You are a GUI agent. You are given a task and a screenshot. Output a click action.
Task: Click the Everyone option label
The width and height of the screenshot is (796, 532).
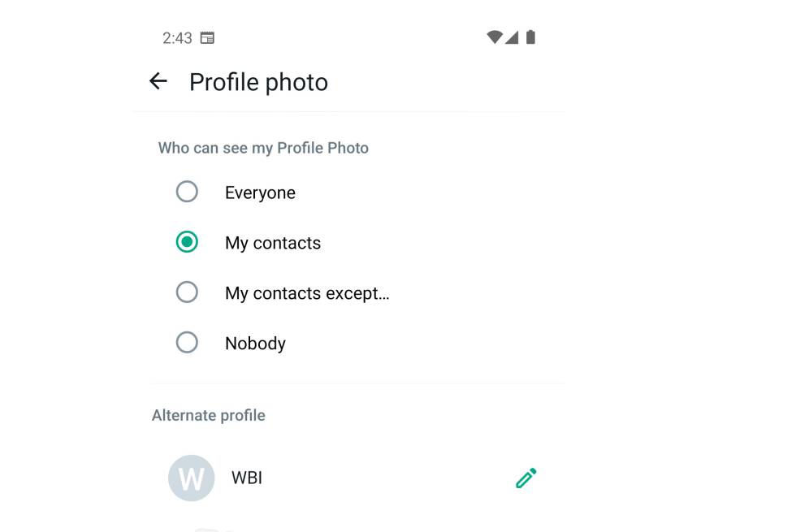(260, 193)
